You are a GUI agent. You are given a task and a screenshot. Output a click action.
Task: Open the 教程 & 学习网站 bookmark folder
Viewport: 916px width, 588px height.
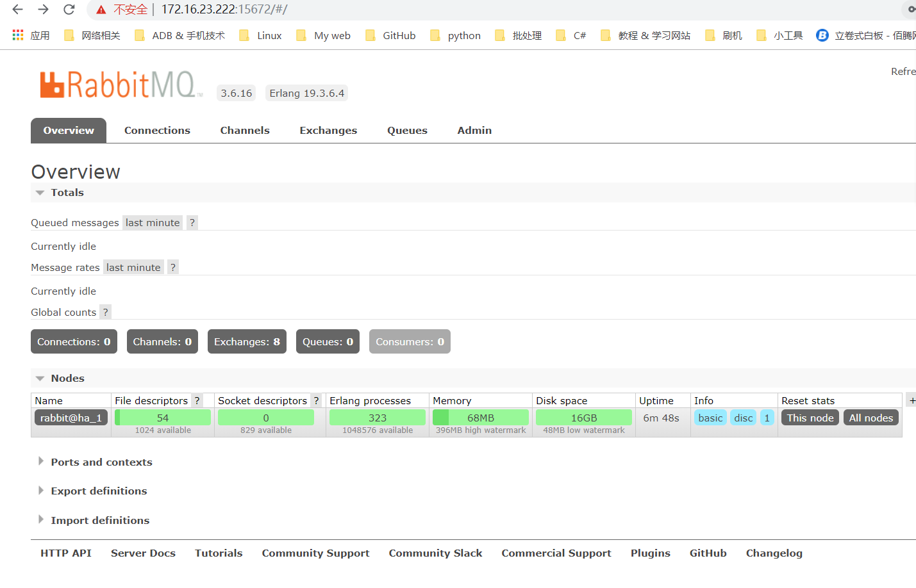[645, 35]
